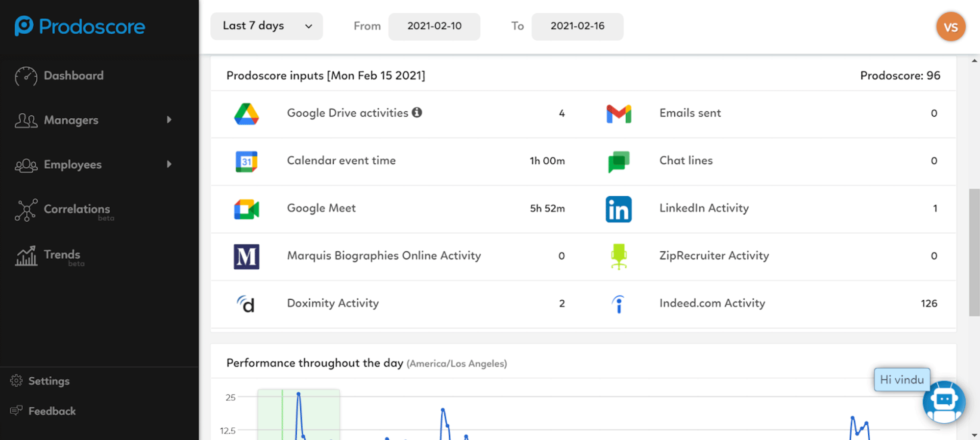Click the Correlations network icon
The height and width of the screenshot is (440, 980).
(x=26, y=210)
